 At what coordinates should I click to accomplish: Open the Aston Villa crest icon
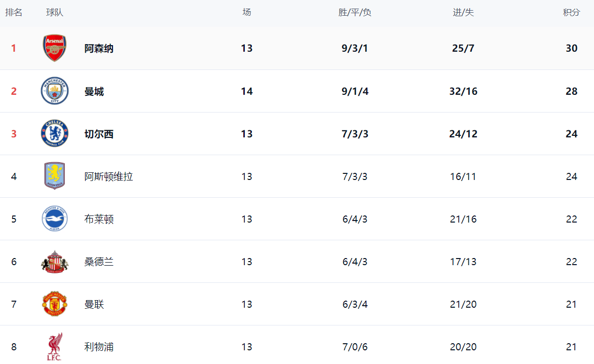[54, 176]
